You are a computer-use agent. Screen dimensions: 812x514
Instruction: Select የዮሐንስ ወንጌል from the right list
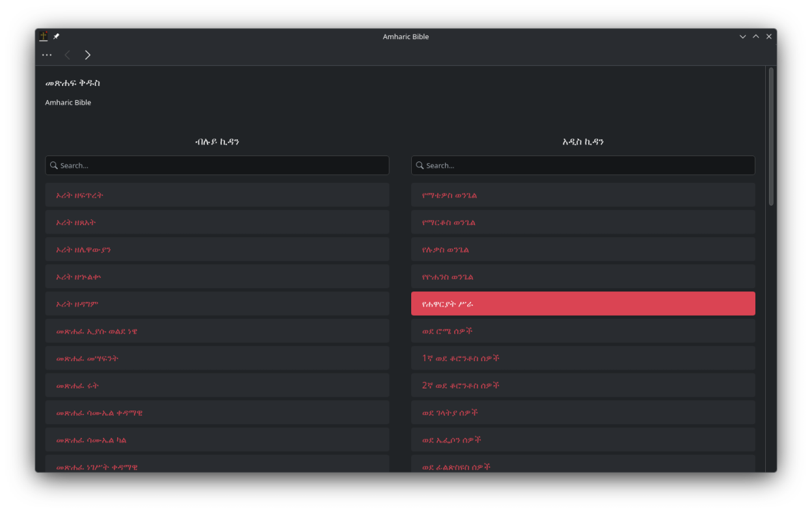click(x=582, y=277)
